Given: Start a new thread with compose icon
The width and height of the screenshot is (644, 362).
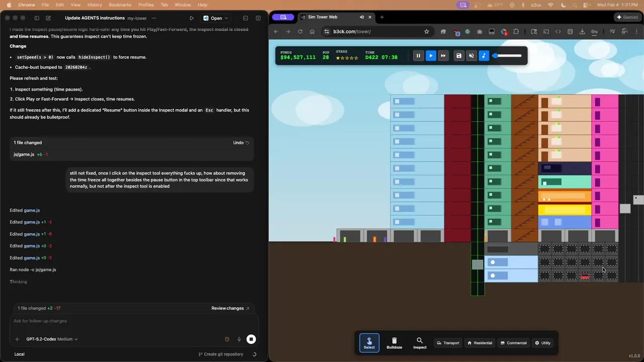Looking at the screenshot, I should pos(48,18).
